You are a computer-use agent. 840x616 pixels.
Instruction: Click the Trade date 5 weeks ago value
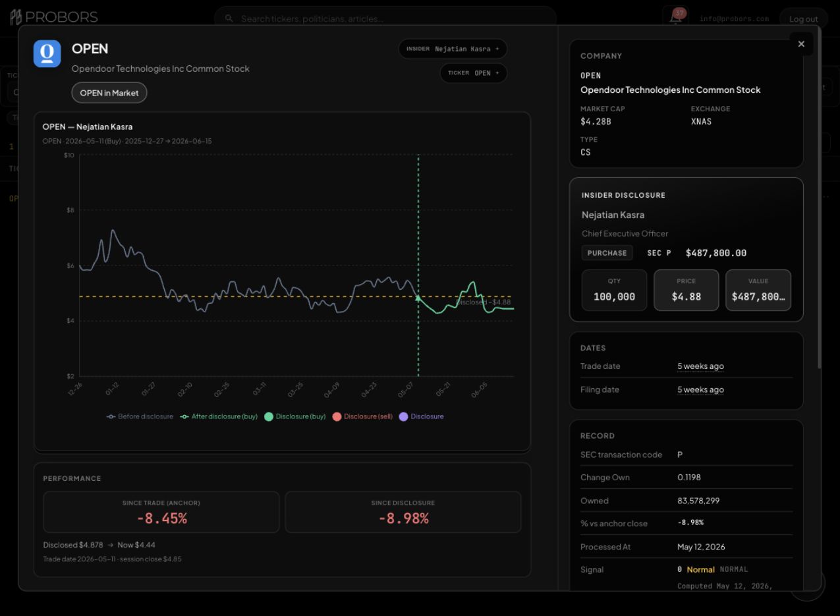(x=700, y=366)
